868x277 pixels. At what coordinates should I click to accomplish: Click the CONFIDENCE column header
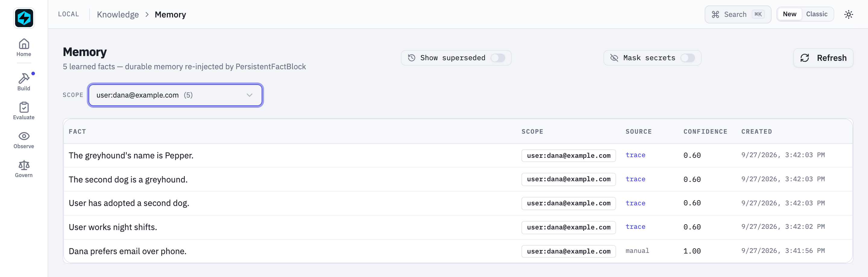coord(705,132)
